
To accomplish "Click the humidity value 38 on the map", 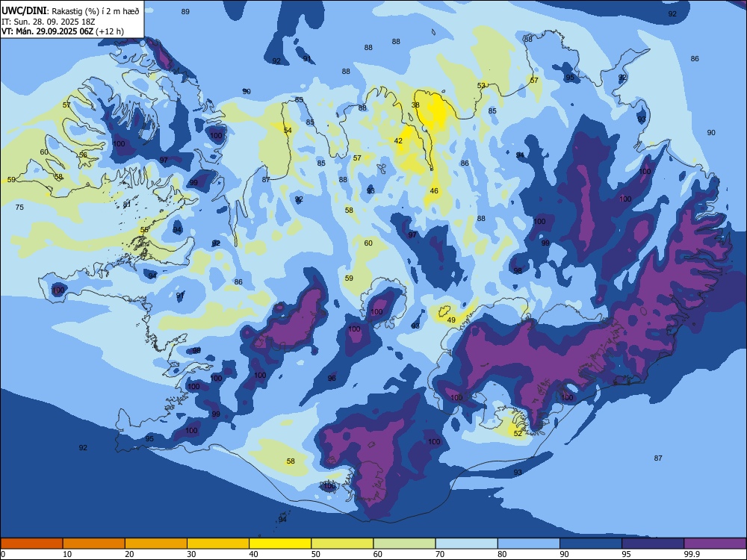I will point(415,105).
